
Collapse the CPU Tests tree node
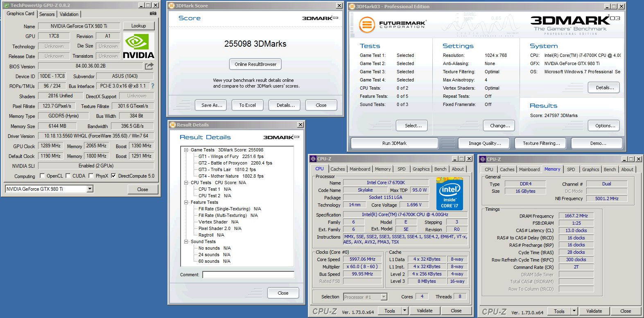(x=186, y=183)
